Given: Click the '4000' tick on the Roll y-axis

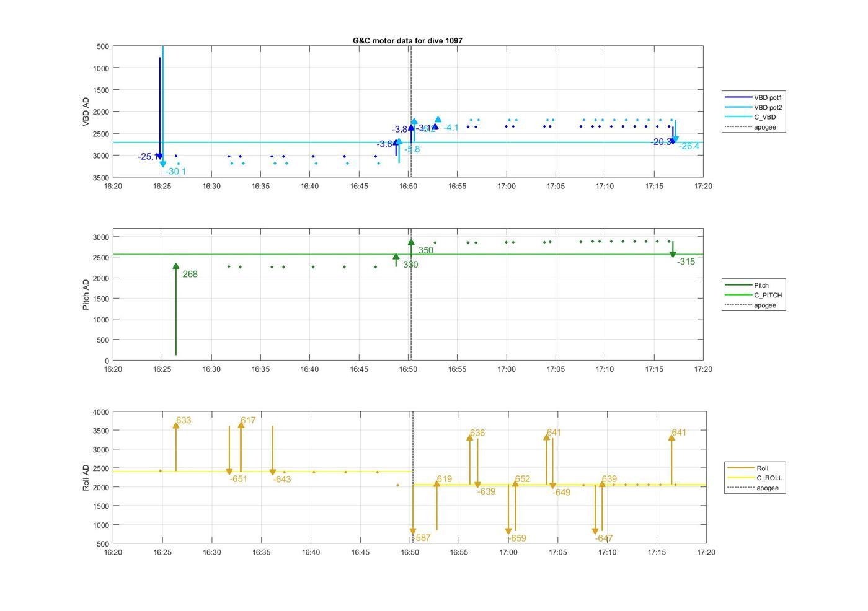Looking at the screenshot, I should click(100, 412).
